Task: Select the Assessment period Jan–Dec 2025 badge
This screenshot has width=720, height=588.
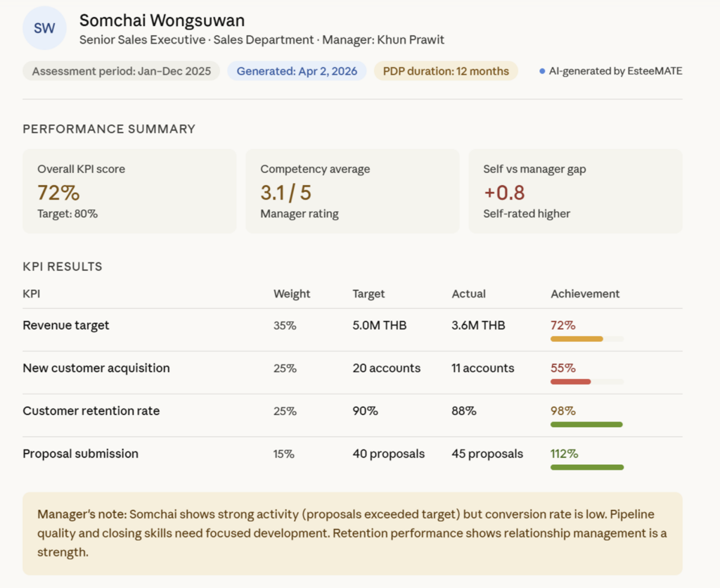Action: click(x=121, y=71)
